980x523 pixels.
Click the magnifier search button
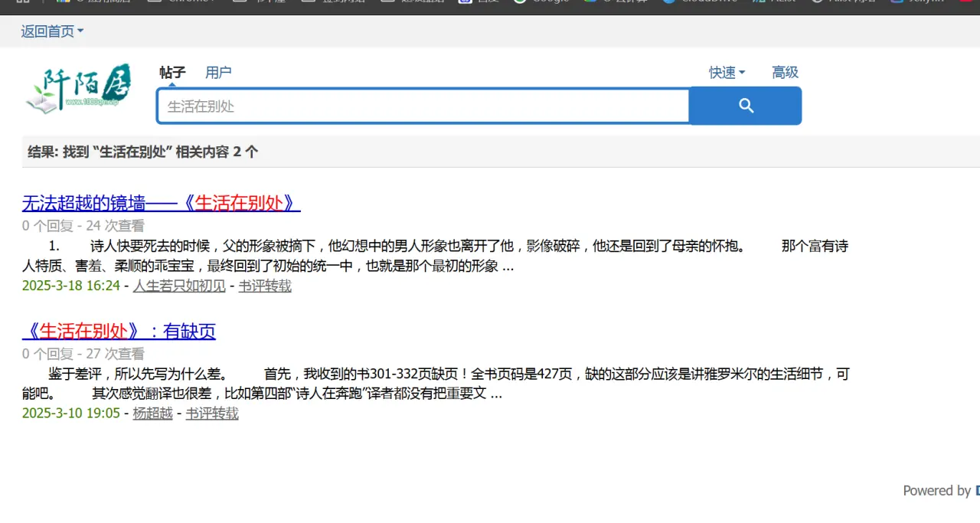pos(745,106)
